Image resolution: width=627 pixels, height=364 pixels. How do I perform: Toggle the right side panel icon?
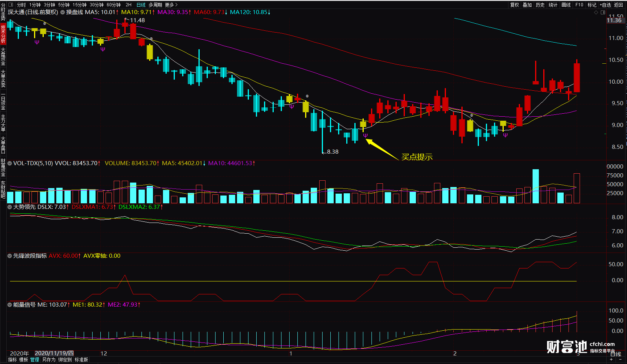point(603,12)
